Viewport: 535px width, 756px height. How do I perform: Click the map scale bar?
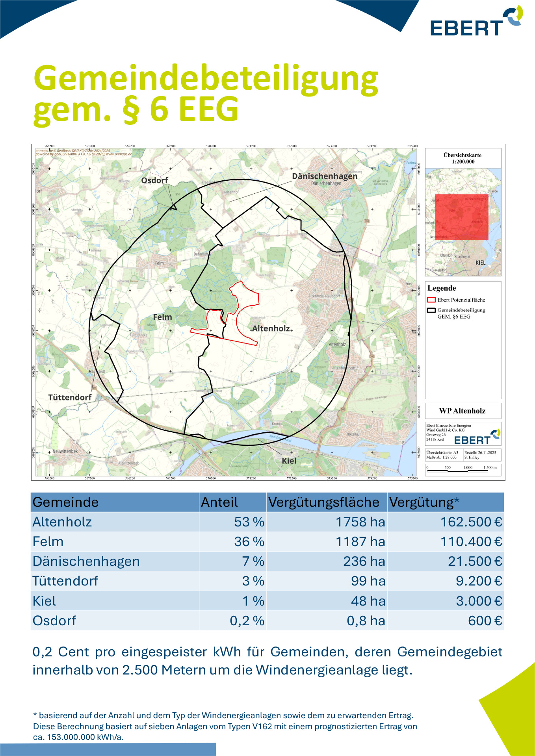pyautogui.click(x=462, y=469)
